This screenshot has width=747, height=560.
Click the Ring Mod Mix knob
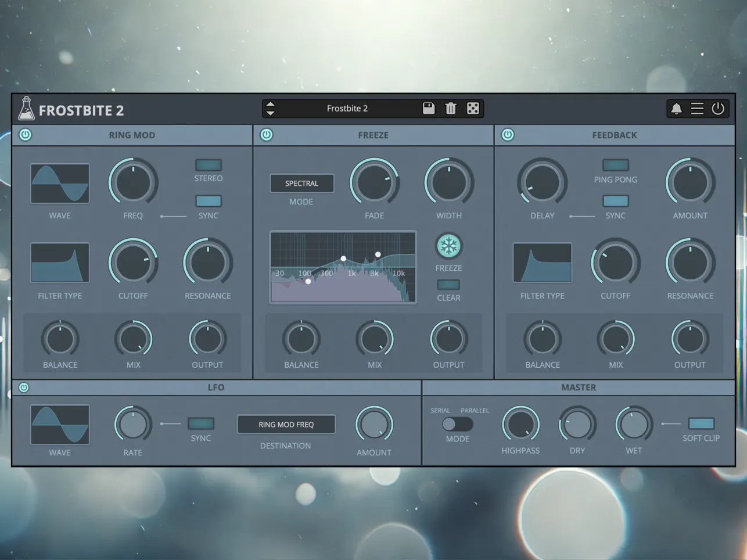coord(133,339)
